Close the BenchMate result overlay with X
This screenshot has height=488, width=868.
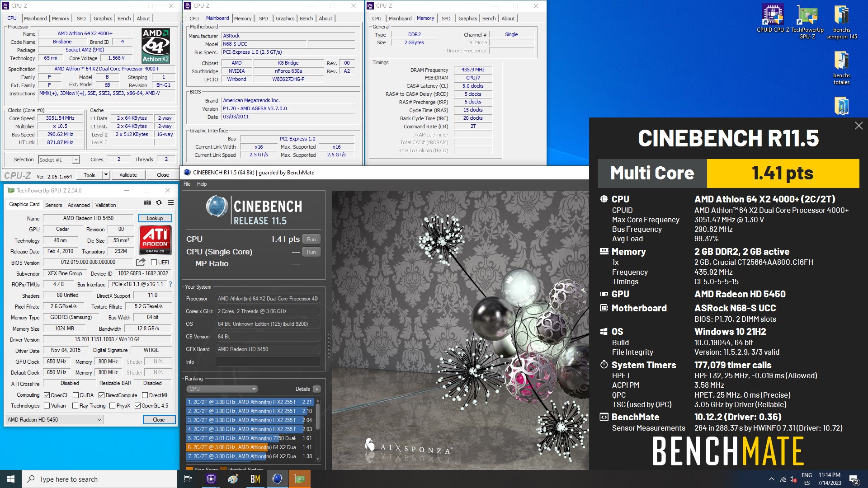[x=859, y=126]
